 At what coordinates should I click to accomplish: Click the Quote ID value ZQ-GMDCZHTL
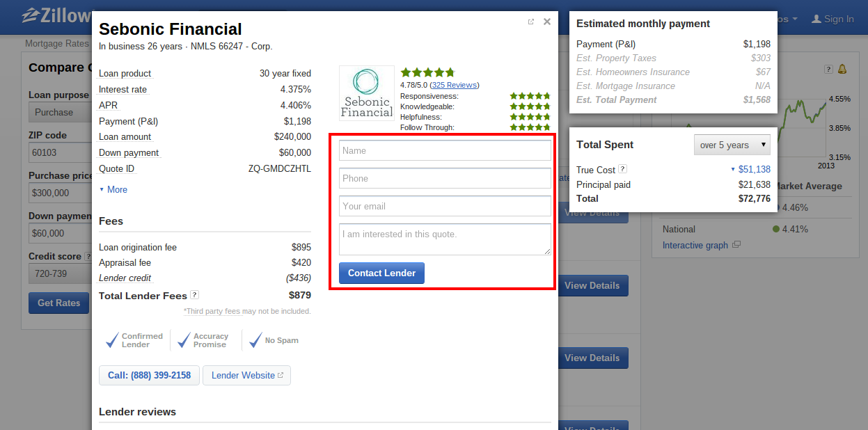coord(280,168)
